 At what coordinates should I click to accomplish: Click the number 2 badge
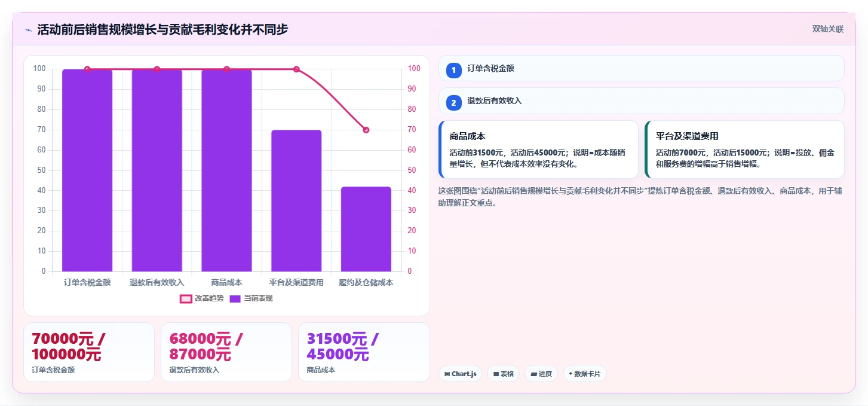[x=454, y=103]
